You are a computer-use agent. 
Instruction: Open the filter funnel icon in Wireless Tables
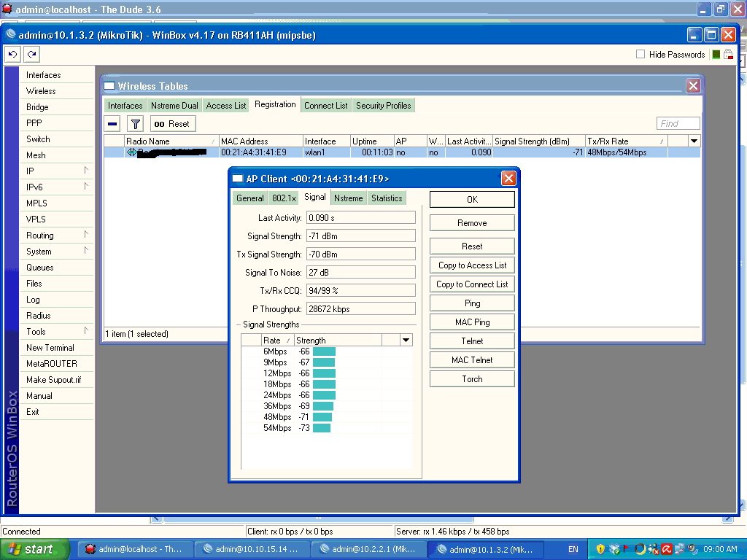pos(135,124)
